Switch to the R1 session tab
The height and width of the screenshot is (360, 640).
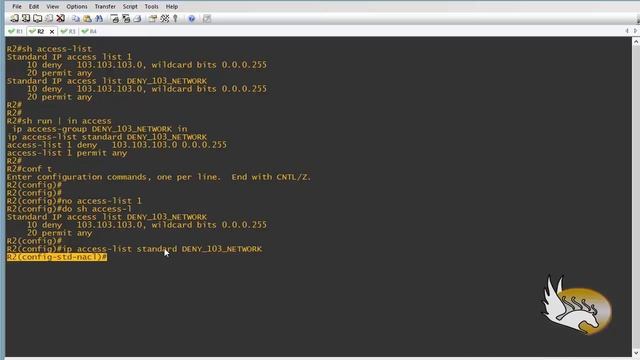(16, 31)
